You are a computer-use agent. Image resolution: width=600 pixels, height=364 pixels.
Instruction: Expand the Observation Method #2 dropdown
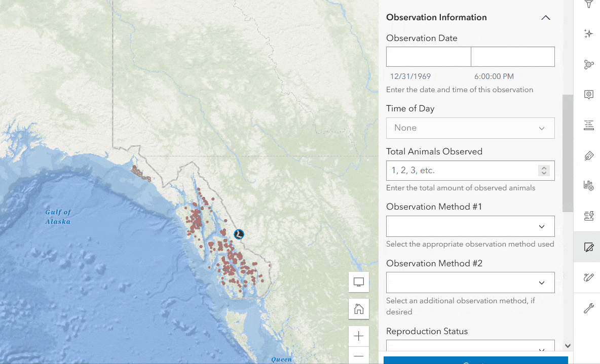[470, 282]
